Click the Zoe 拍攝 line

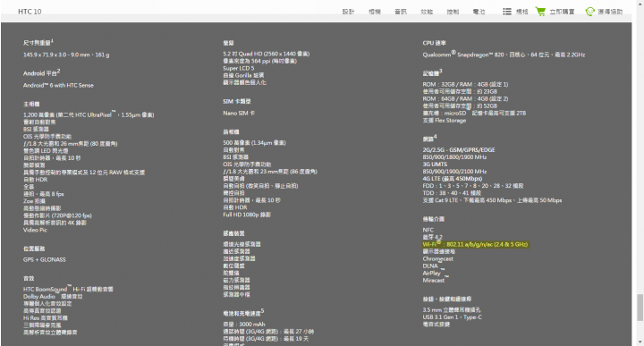[x=34, y=201]
